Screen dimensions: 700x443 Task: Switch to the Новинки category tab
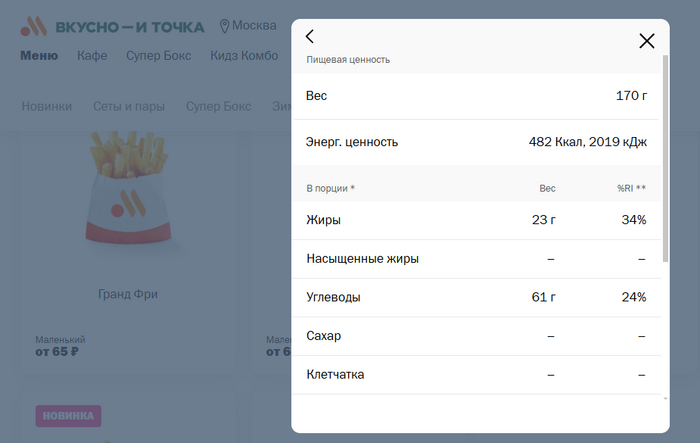[46, 107]
